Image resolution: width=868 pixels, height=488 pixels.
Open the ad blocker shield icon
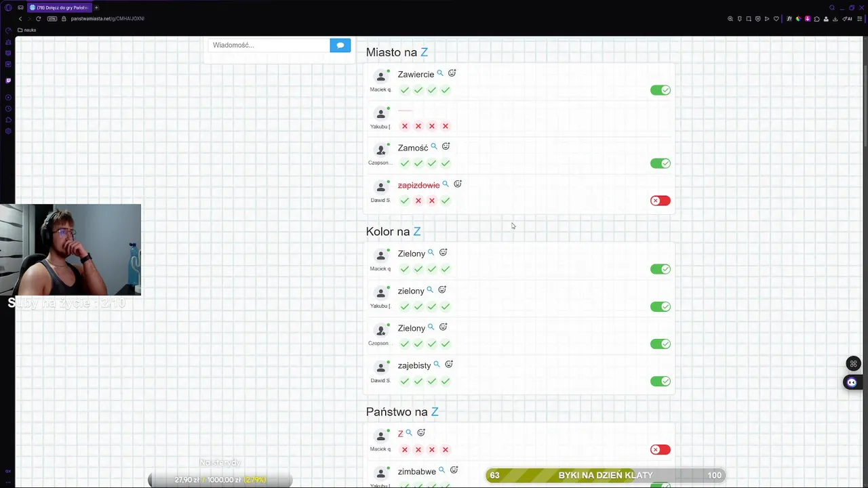(757, 19)
